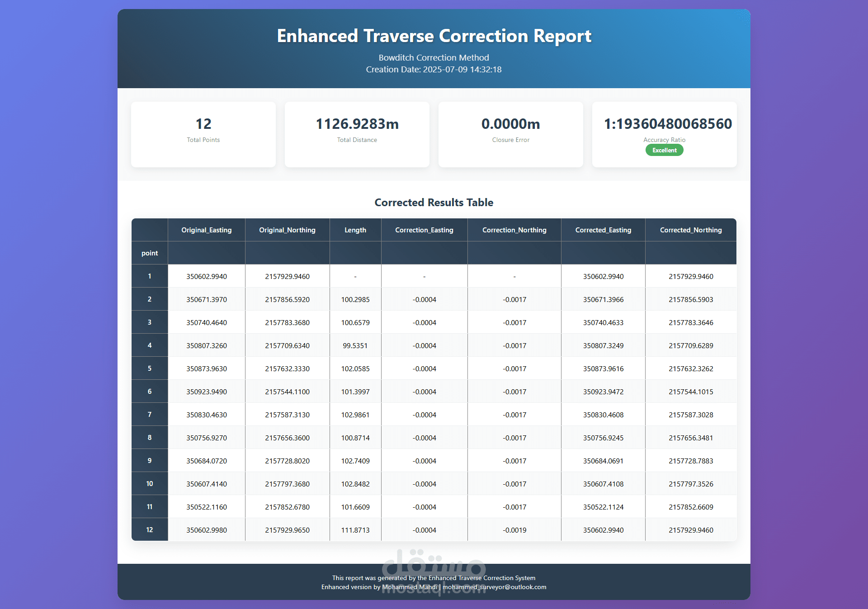868x609 pixels.
Task: Click cell 2157783.3680 in point 3 row
Action: click(288, 322)
